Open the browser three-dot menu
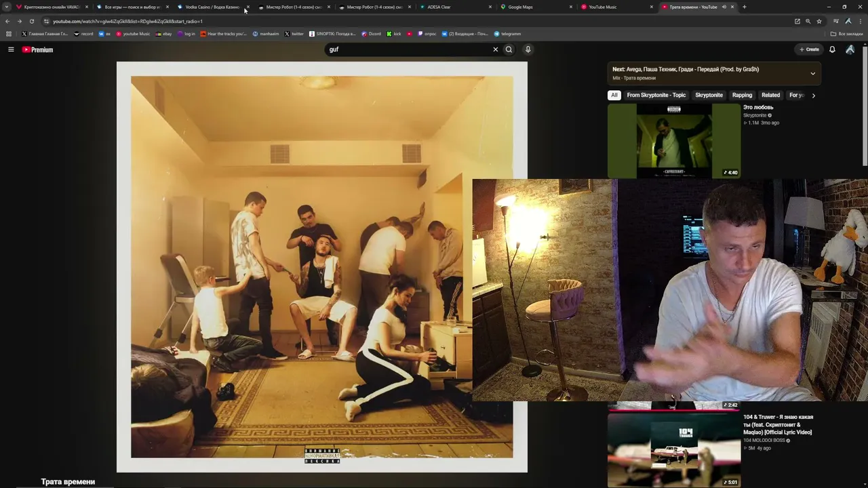 [x=860, y=21]
